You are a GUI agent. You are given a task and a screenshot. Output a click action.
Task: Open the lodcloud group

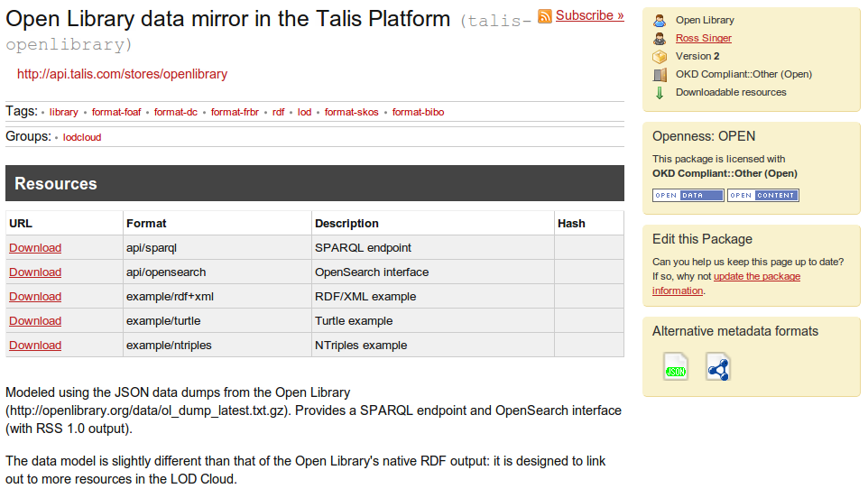click(x=82, y=137)
